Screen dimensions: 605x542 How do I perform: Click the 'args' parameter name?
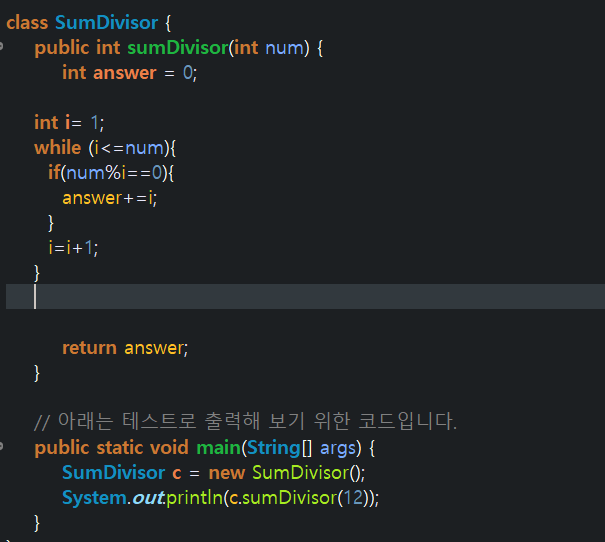(338, 449)
